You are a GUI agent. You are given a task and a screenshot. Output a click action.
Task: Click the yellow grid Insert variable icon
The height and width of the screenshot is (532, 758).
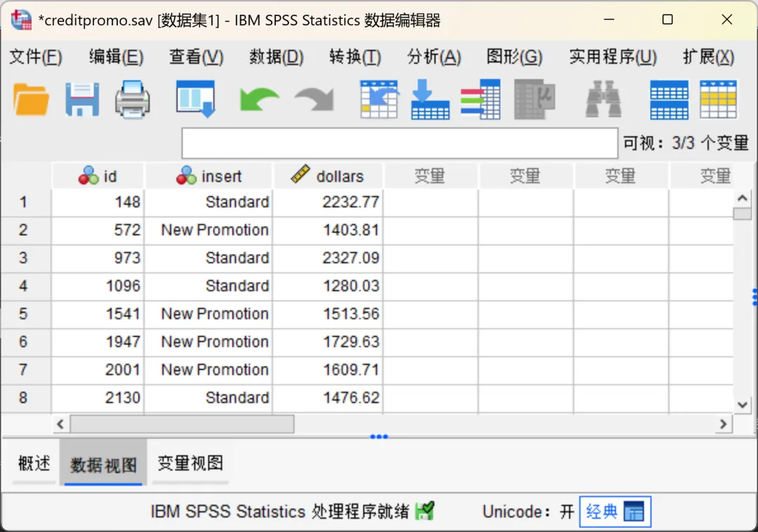click(x=719, y=100)
